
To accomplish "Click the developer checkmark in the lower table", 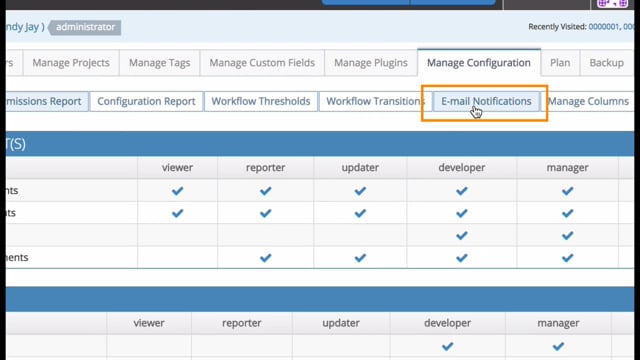I will coord(447,347).
